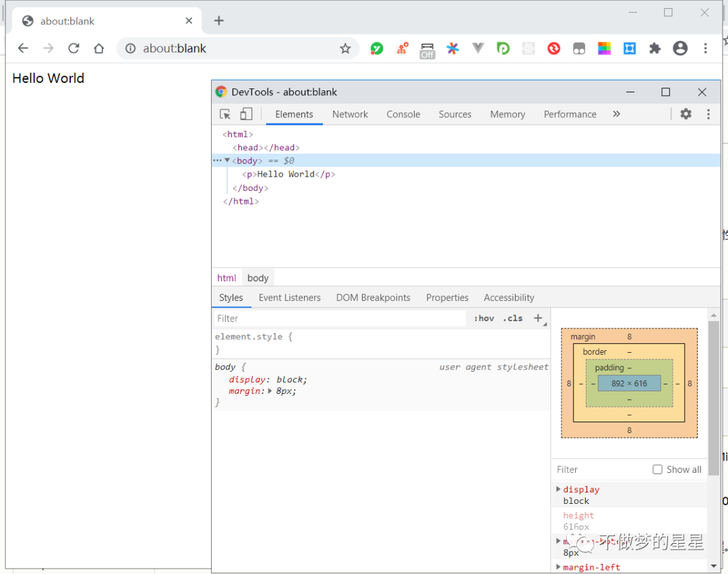Expand the margin-left computed property
728x574 pixels.
click(x=558, y=567)
